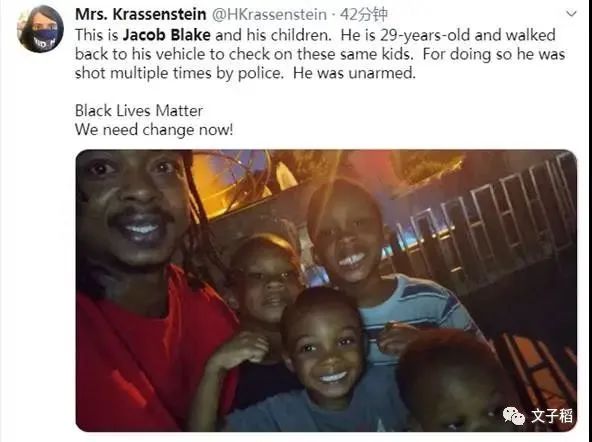Click the Black Lives Matter line

(139, 111)
